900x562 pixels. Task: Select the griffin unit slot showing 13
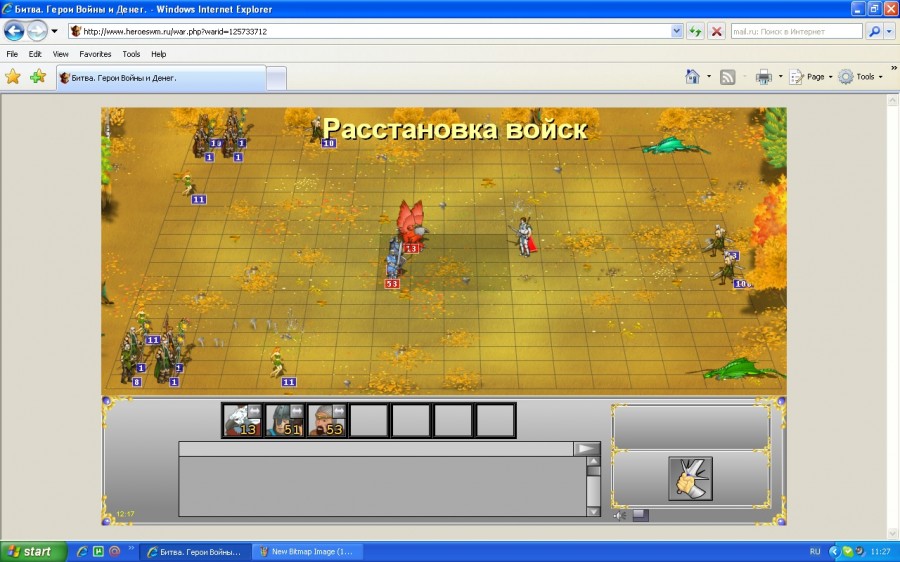242,420
